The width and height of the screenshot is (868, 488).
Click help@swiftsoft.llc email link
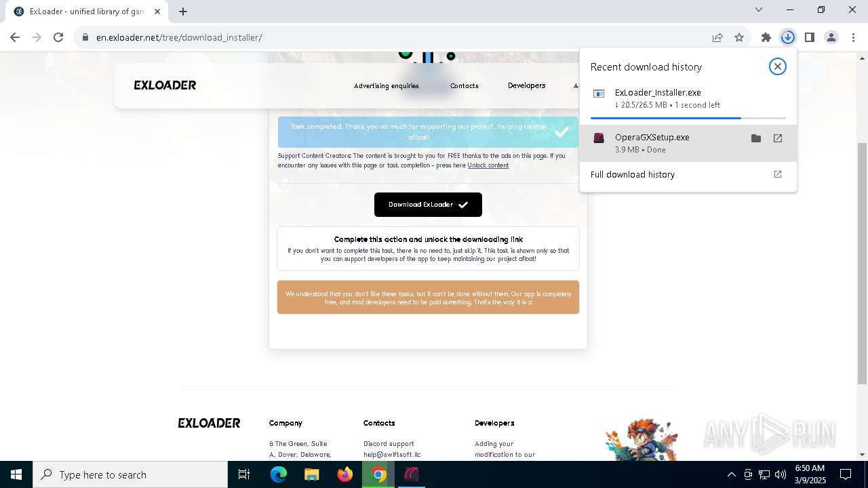392,455
